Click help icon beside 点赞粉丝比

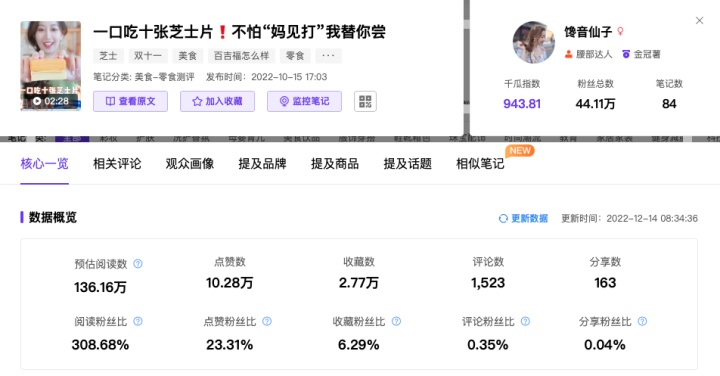coord(267,321)
